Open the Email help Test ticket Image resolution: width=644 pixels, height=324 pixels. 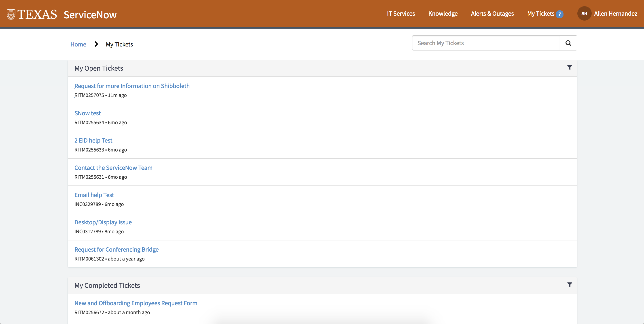pyautogui.click(x=94, y=195)
